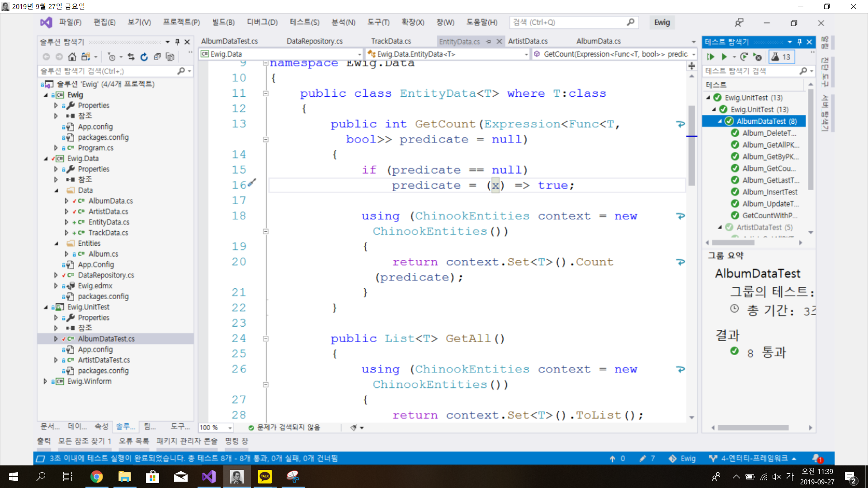Open the 디버그(D) menu

(262, 23)
